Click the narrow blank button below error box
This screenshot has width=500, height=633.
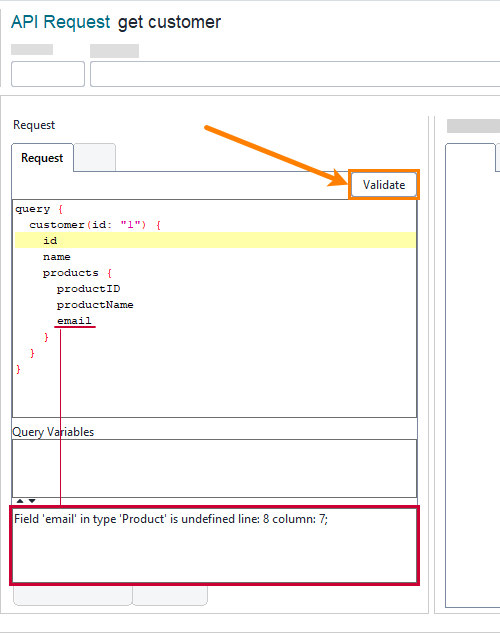point(170,595)
